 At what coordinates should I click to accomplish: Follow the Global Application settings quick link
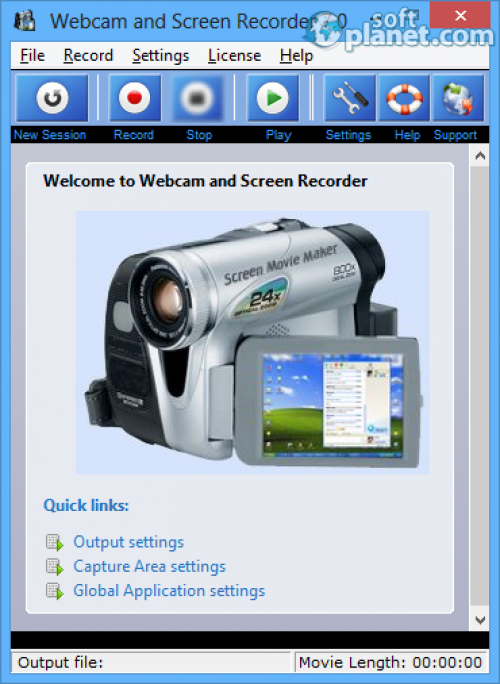click(169, 591)
